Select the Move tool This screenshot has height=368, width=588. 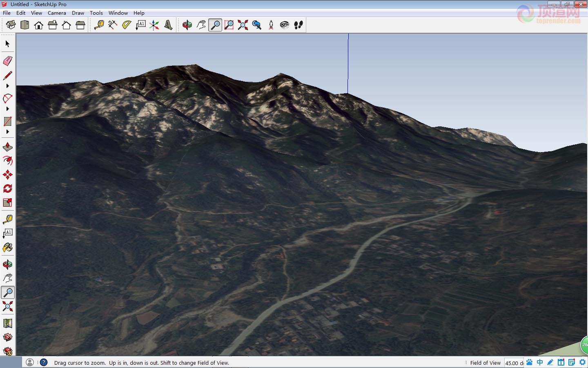click(8, 175)
